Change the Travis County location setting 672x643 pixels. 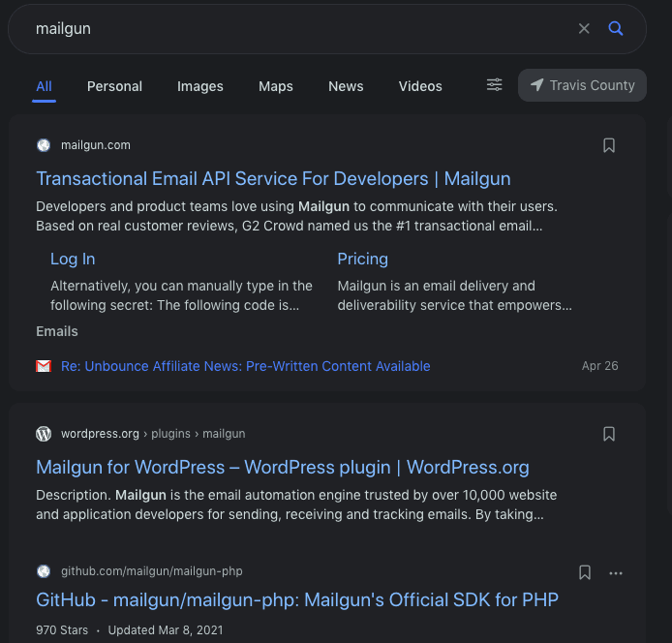point(582,85)
